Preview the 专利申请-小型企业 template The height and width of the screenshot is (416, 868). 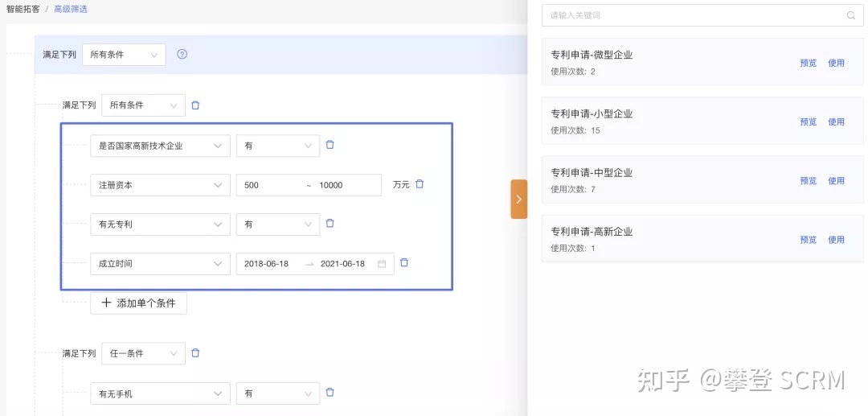click(809, 122)
